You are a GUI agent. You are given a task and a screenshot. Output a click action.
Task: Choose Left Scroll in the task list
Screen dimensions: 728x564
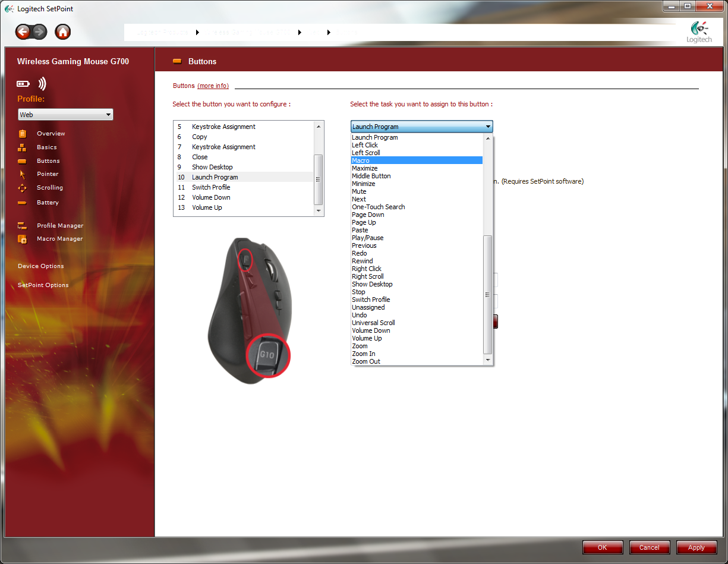417,153
